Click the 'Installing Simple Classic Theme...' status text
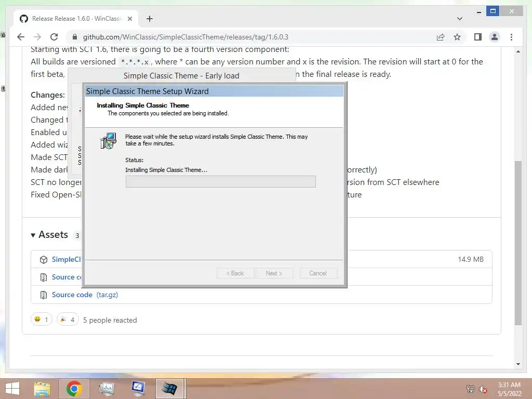Screen dimensions: 532x399 [x=166, y=170]
